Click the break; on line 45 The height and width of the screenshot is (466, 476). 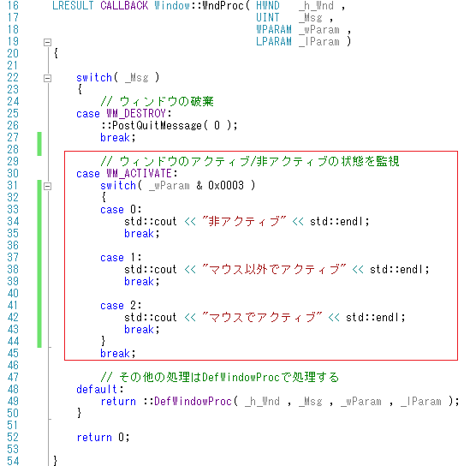118,353
